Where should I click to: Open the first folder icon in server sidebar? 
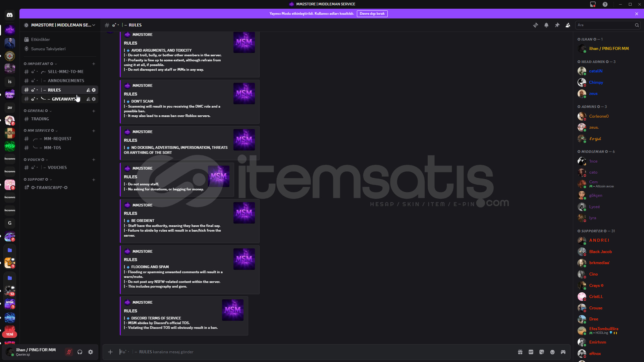[10, 250]
